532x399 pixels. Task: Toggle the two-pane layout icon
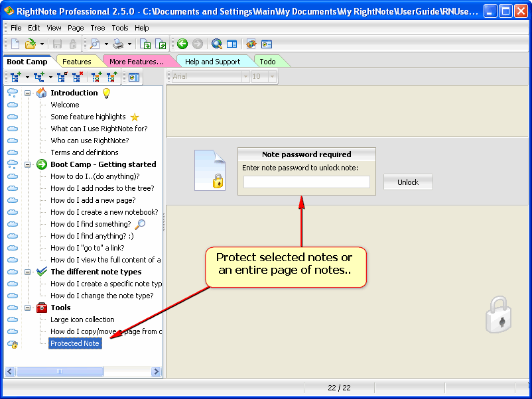click(232, 44)
